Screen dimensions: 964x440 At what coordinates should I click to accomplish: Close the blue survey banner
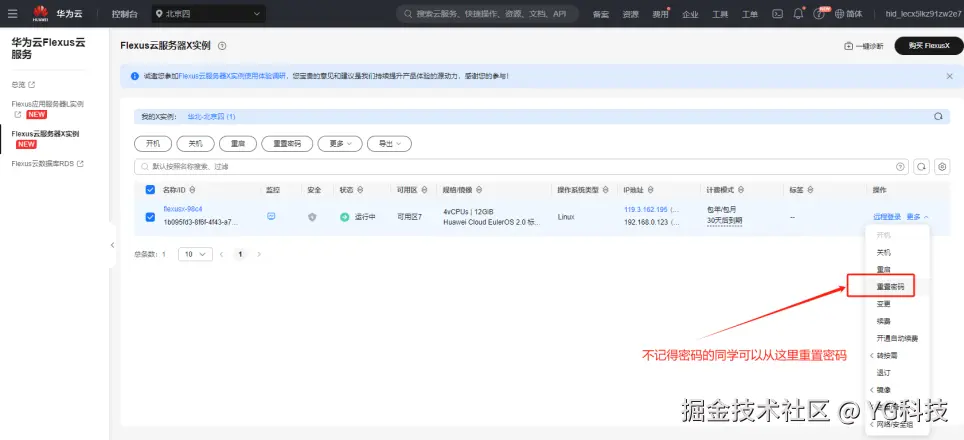[949, 76]
